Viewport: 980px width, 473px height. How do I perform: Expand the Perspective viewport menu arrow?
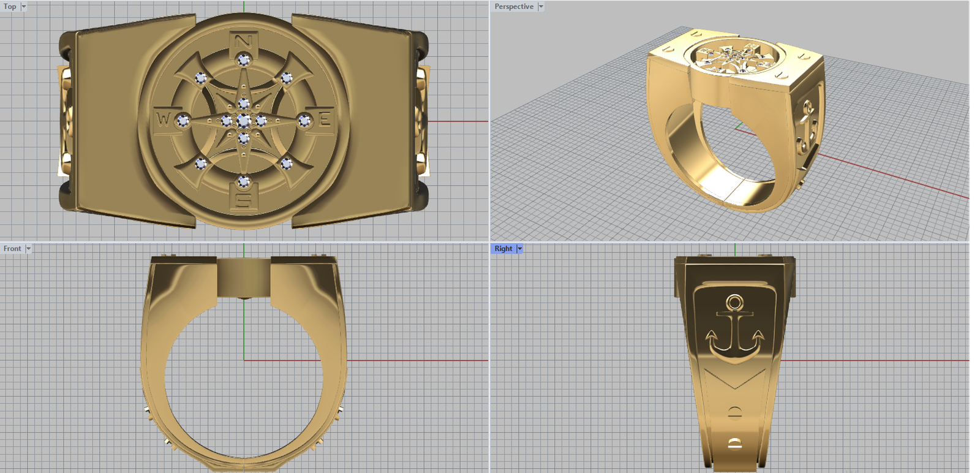pos(541,7)
